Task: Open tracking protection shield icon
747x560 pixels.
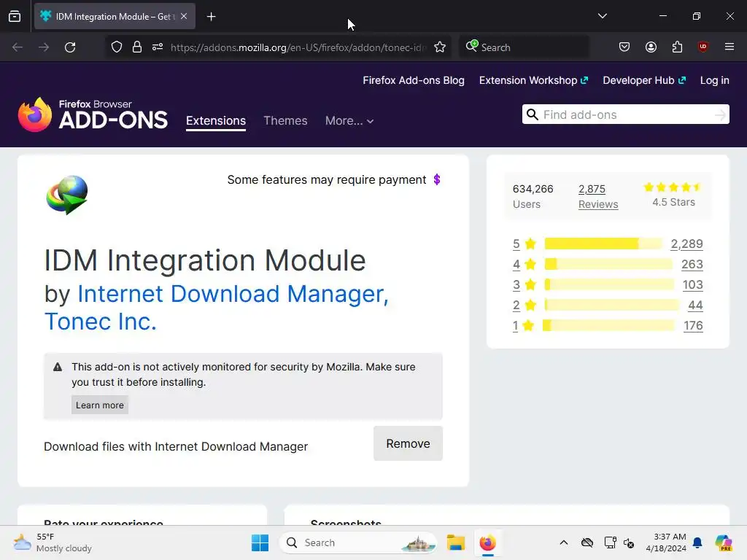Action: 117,47
